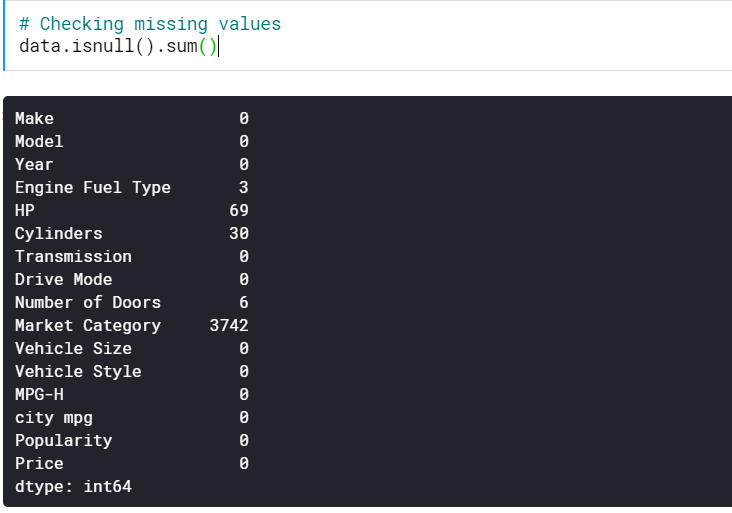Screen dimensions: 732x513
Task: Click the 'Transmission' row label
Action: (x=73, y=256)
